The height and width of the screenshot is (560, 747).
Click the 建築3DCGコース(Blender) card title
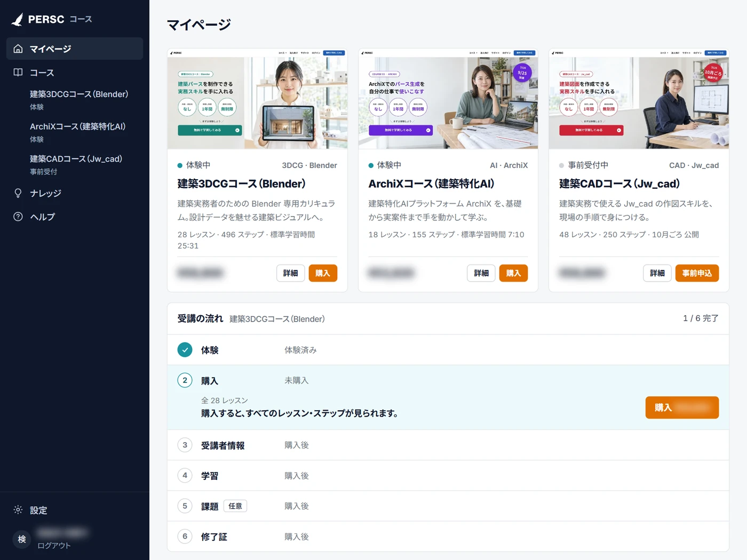click(242, 183)
